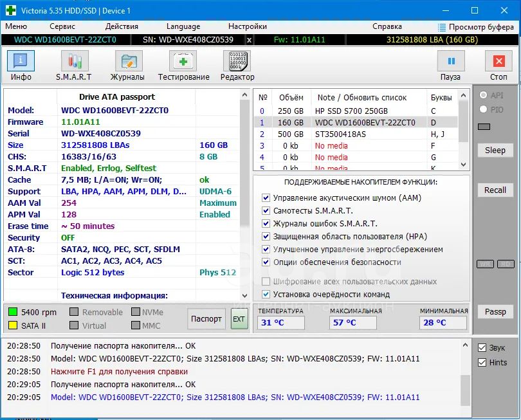
Task: Select the PIO radio button
Action: coord(484,109)
